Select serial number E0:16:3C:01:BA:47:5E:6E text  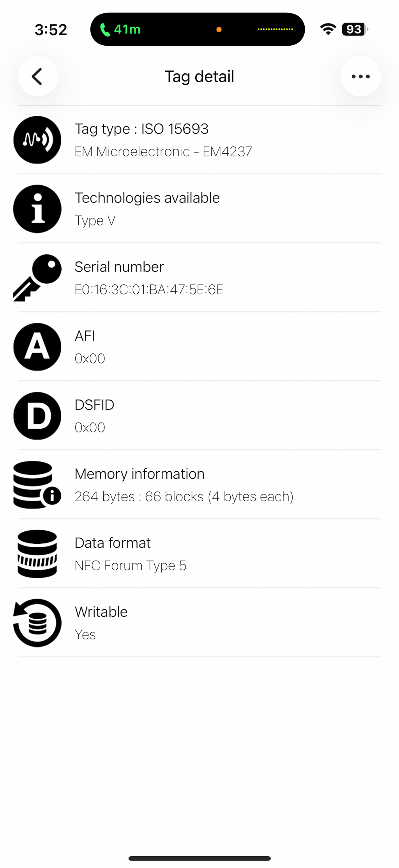pos(149,290)
